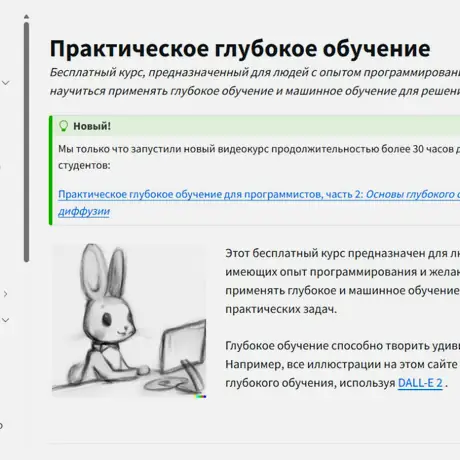Collapse the topmost sidebar chevron-down section

point(6,82)
